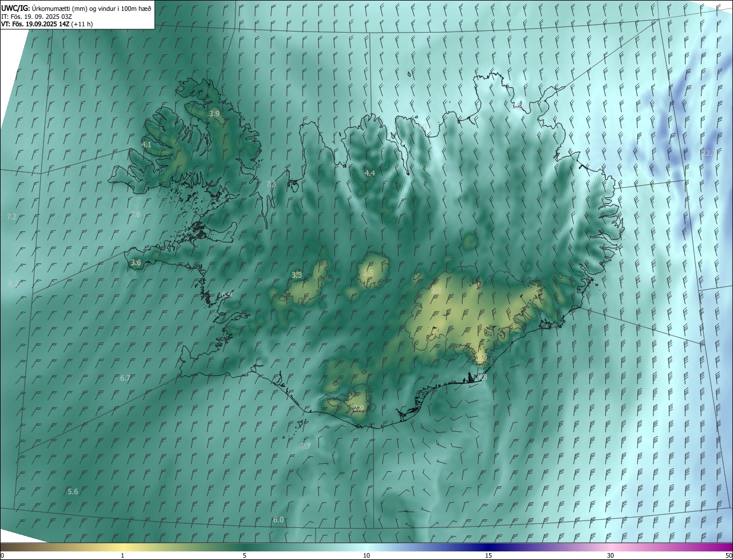Click the color scale tick label 15

[488, 555]
